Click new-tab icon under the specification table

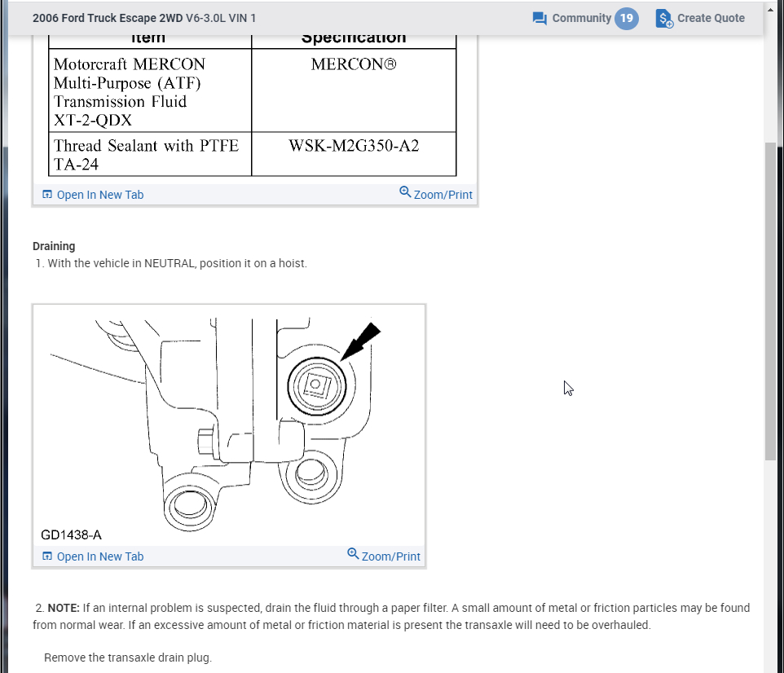[x=47, y=195]
